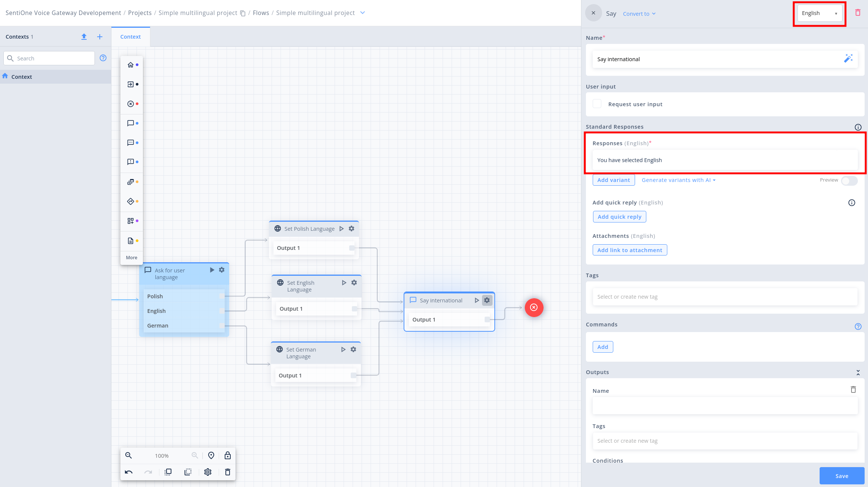
Task: Click the zoom percentage input field
Action: pyautogui.click(x=162, y=455)
